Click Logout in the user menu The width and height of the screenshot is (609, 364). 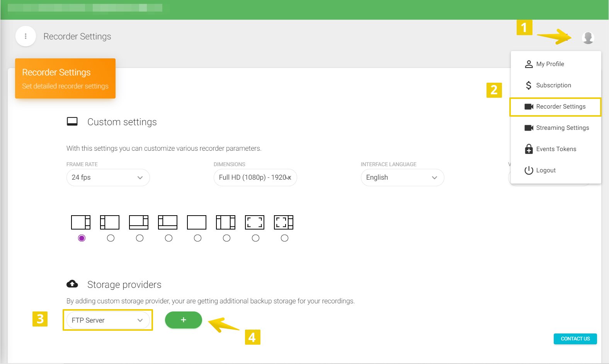point(545,170)
